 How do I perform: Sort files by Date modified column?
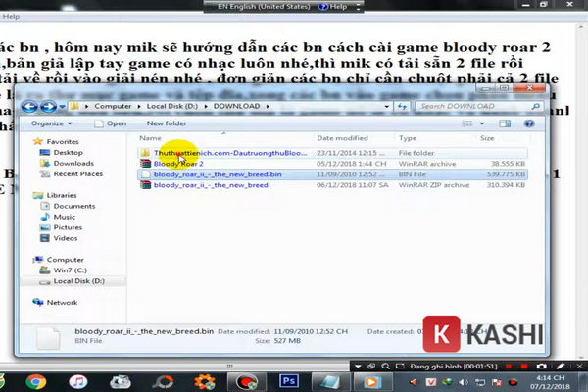click(x=342, y=138)
